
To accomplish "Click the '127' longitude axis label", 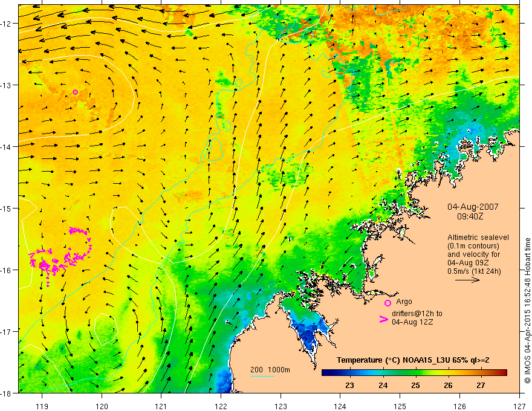I will (x=519, y=406).
